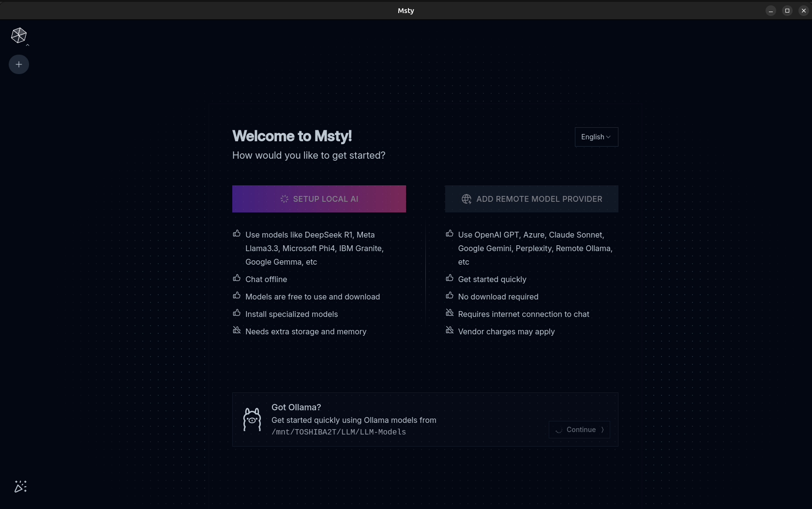Click 'Models are free to use and download'
Image resolution: width=812 pixels, height=509 pixels.
(x=313, y=297)
